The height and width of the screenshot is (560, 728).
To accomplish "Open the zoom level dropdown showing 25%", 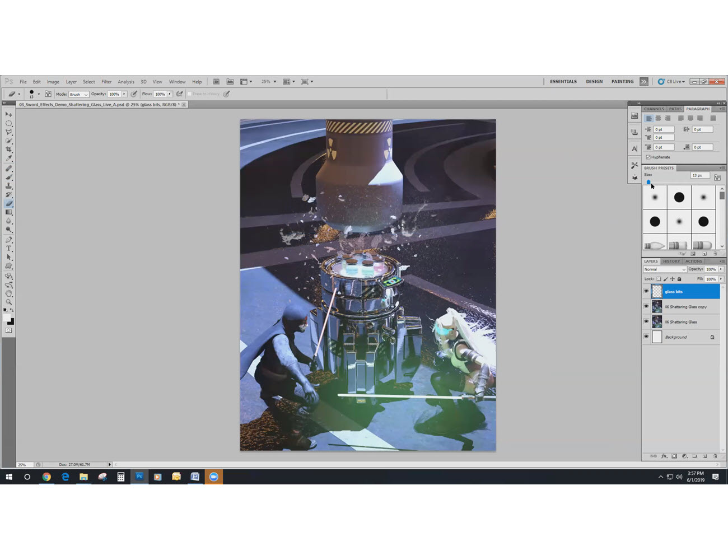I will (268, 81).
